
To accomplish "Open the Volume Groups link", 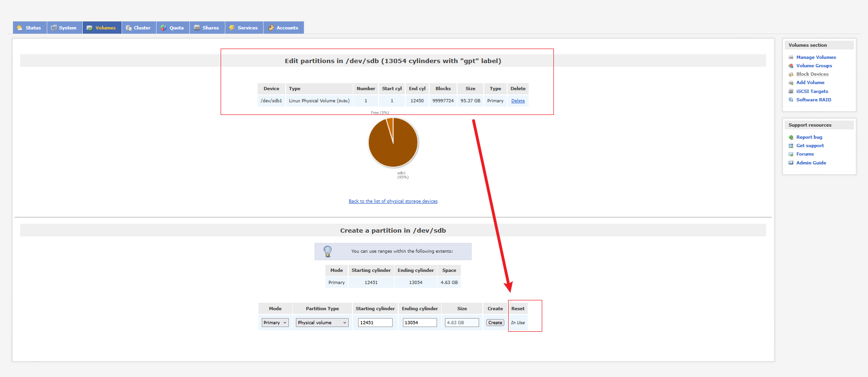I will click(x=814, y=66).
